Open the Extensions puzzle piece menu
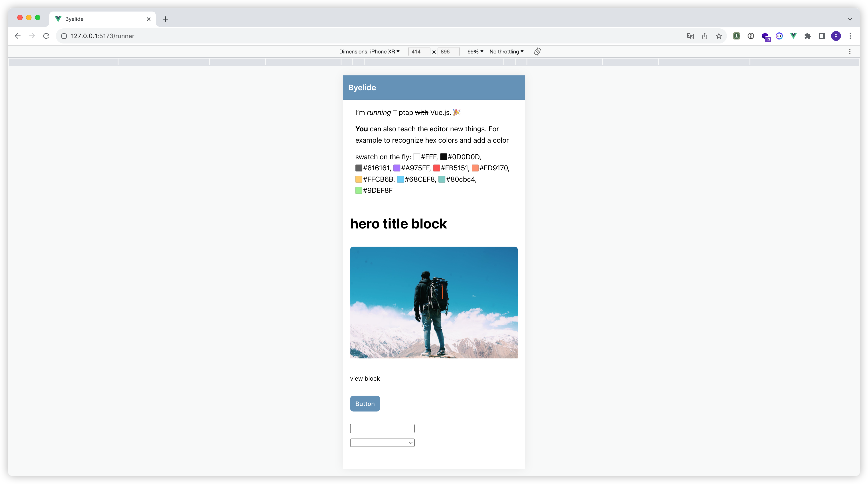The width and height of the screenshot is (868, 484). (808, 36)
